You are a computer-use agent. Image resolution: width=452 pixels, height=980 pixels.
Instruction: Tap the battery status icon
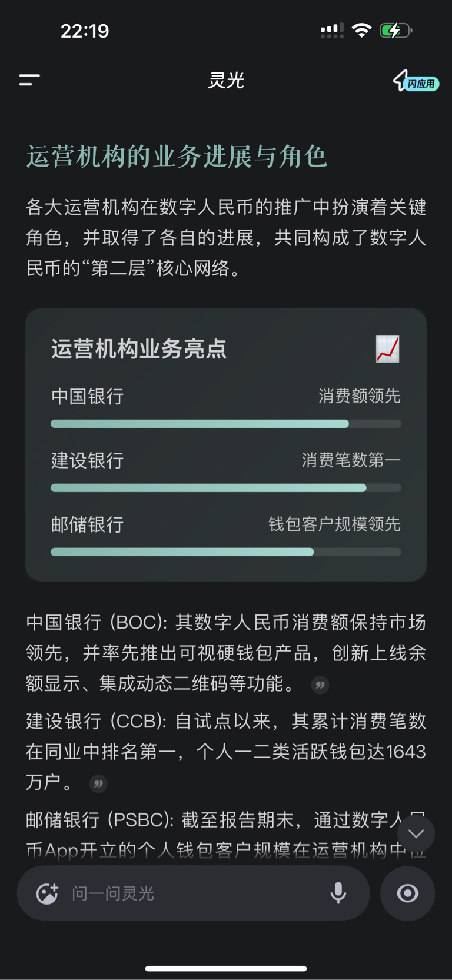[395, 31]
